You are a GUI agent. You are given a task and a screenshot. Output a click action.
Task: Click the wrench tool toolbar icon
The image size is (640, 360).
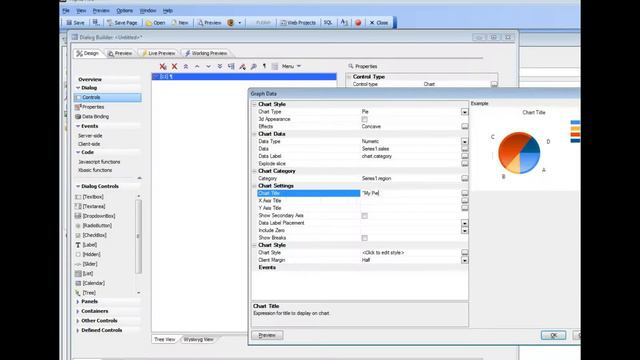pyautogui.click(x=253, y=66)
